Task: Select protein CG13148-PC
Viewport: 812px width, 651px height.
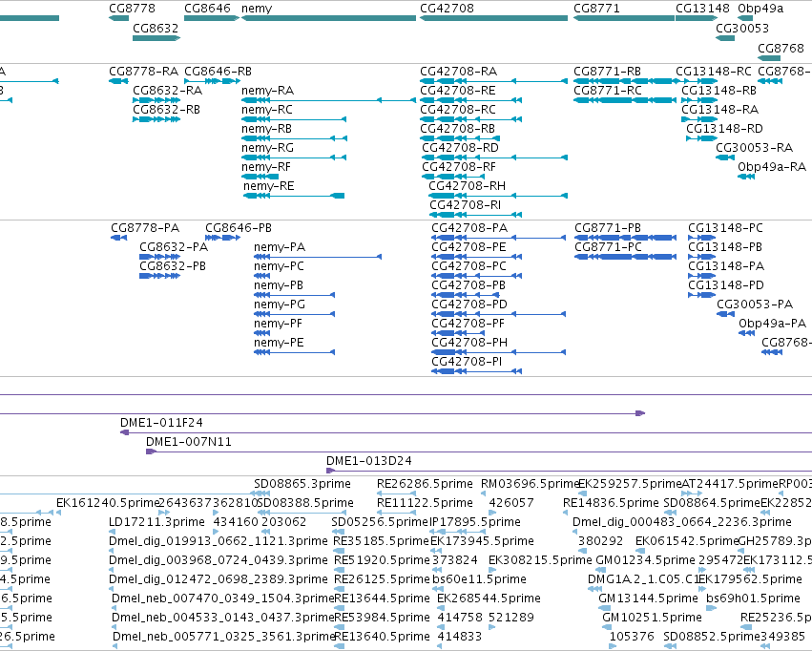Action: 725,228
